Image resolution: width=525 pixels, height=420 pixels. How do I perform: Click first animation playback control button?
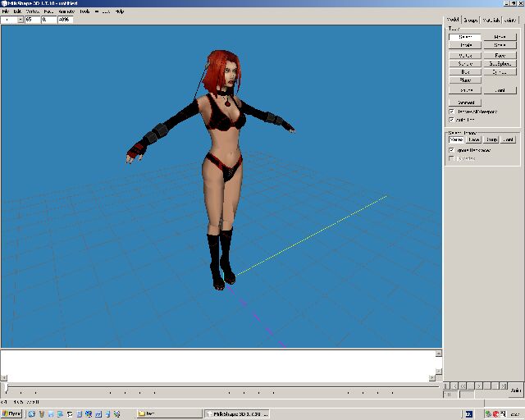point(447,385)
